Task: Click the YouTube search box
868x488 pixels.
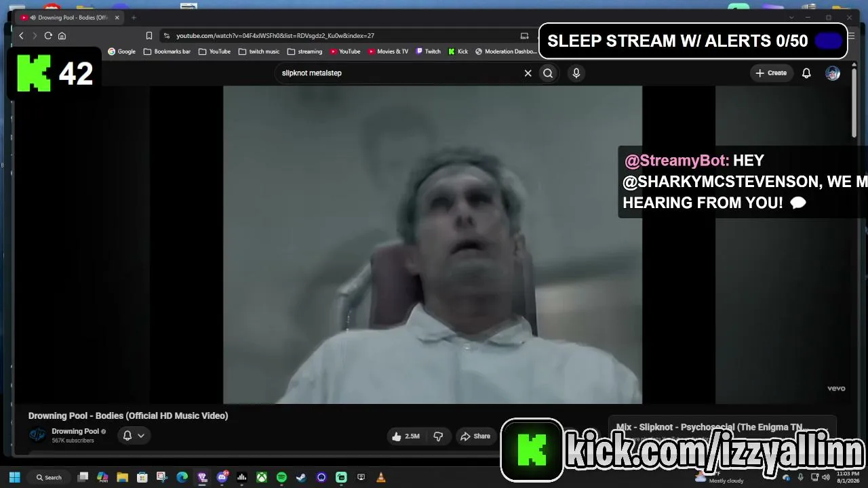Action: [x=399, y=73]
